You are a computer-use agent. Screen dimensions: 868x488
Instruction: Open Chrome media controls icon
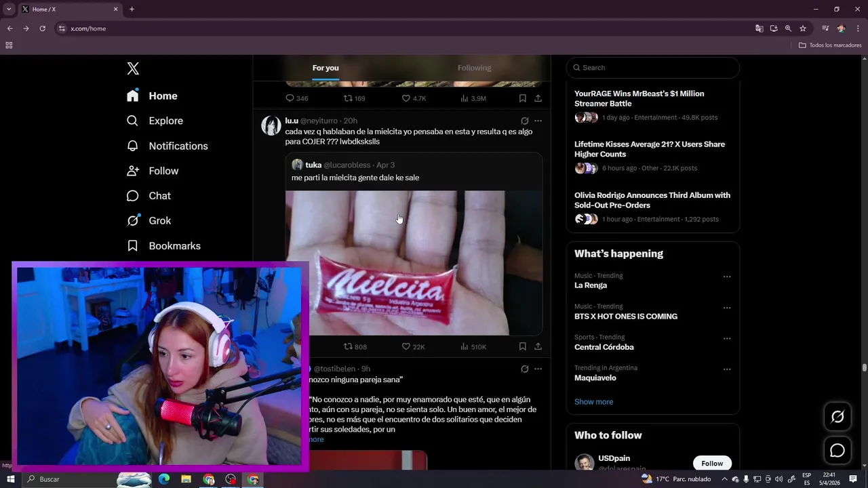tap(825, 28)
